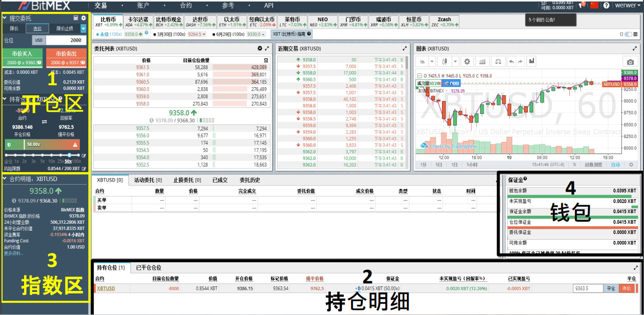Open the chart properties gear in the bottom bar

[631, 165]
